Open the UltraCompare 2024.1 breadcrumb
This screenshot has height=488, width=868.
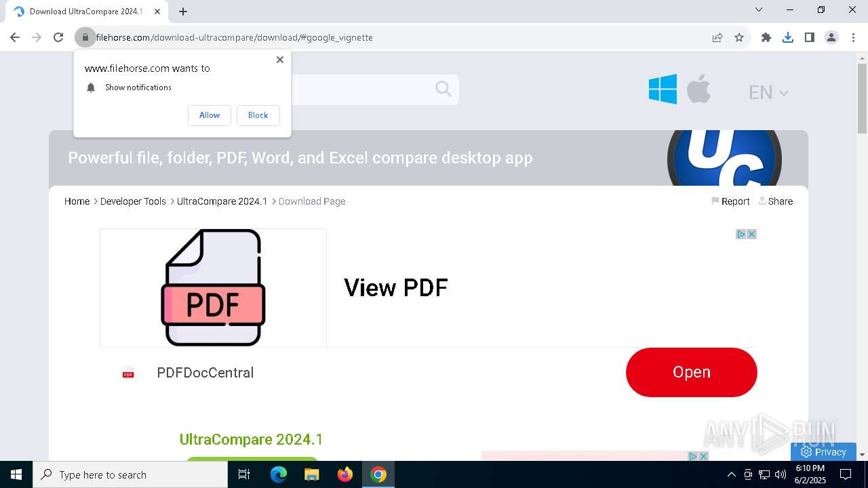click(222, 201)
